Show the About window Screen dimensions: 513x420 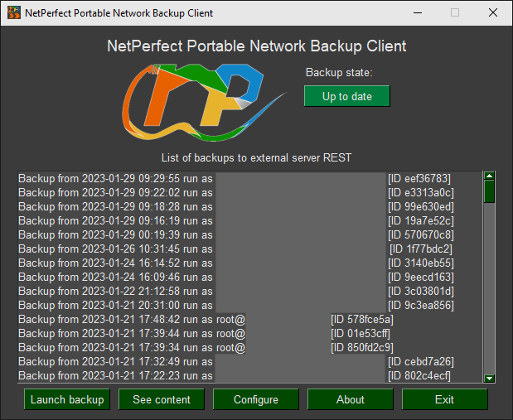(350, 399)
